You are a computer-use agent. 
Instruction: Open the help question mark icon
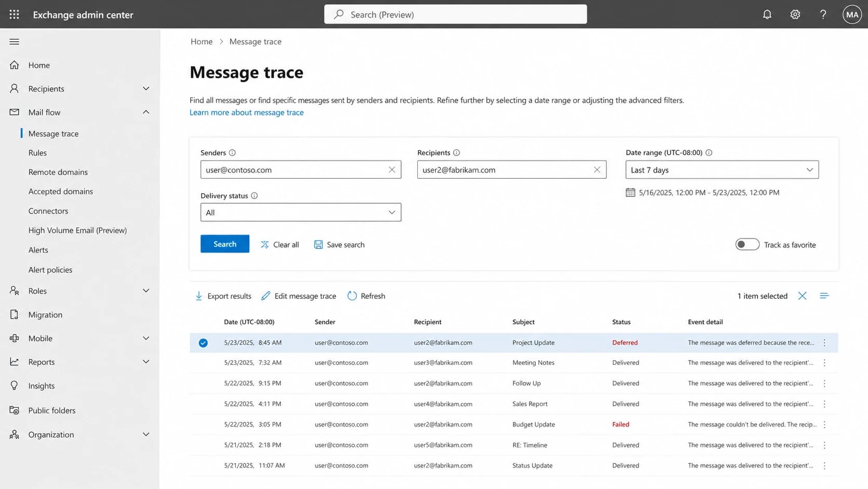(823, 15)
